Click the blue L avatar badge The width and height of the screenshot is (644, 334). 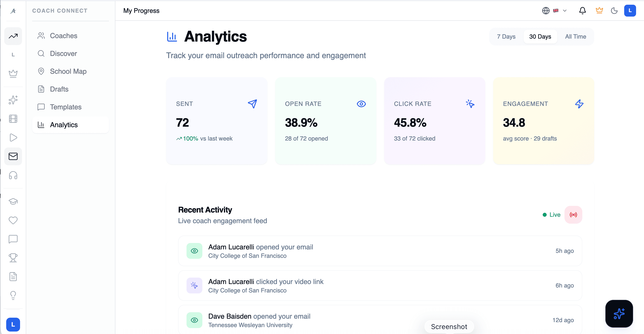pyautogui.click(x=630, y=10)
